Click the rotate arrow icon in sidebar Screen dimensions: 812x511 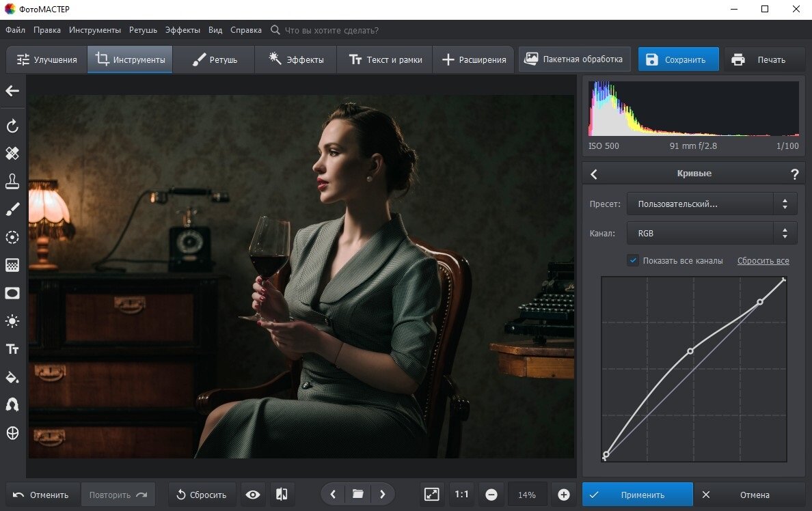(12, 126)
